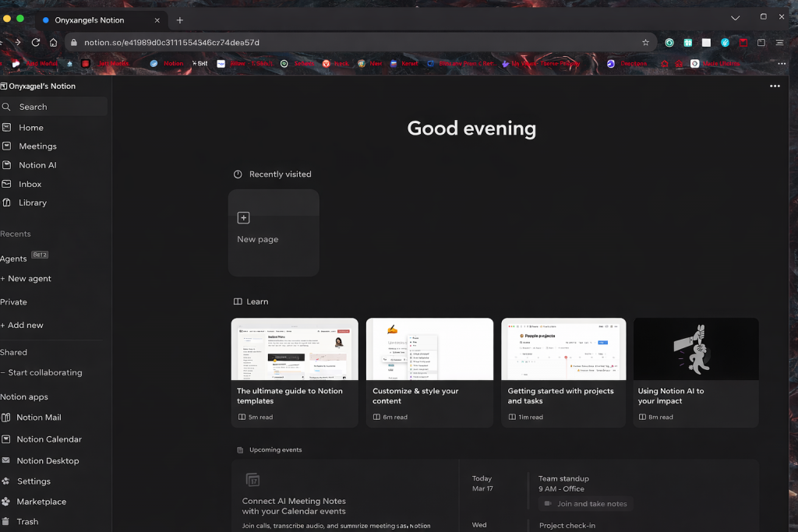Click the Upcoming events header
This screenshot has height=532, width=798.
tap(275, 449)
